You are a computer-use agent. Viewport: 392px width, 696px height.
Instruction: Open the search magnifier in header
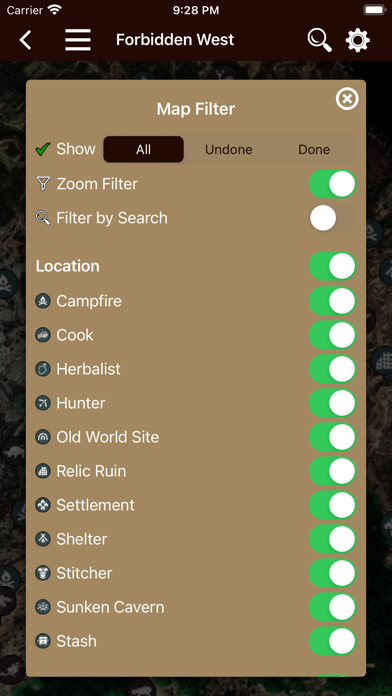coord(320,40)
